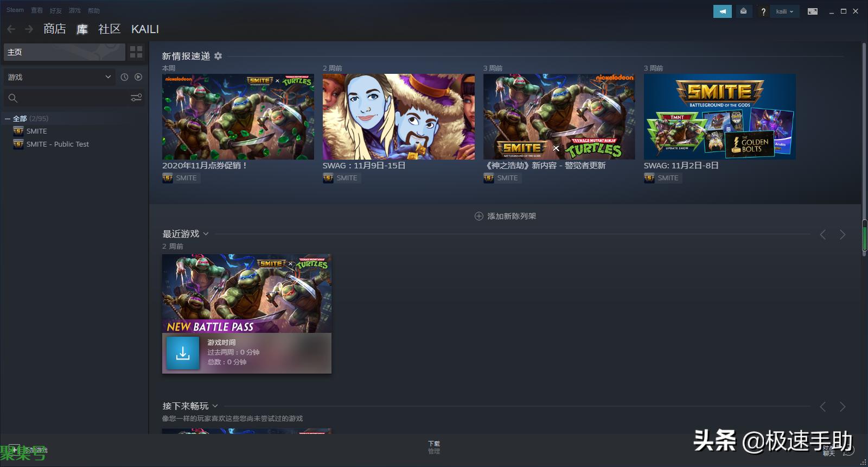Select SMITE - Public Test in library

(58, 144)
